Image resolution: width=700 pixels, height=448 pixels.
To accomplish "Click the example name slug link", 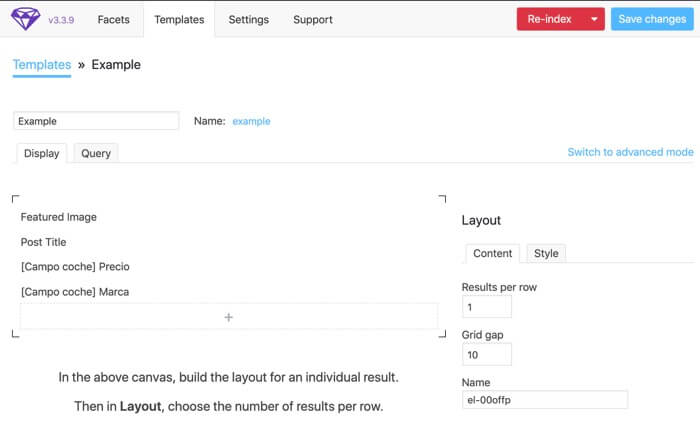I will pos(251,121).
